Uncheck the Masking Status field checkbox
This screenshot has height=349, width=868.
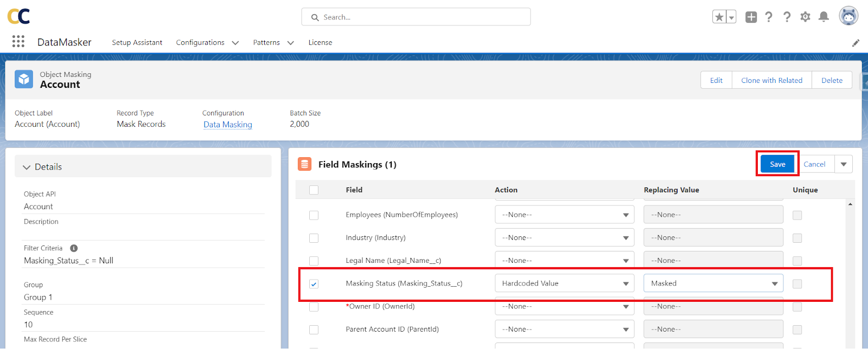(x=314, y=284)
